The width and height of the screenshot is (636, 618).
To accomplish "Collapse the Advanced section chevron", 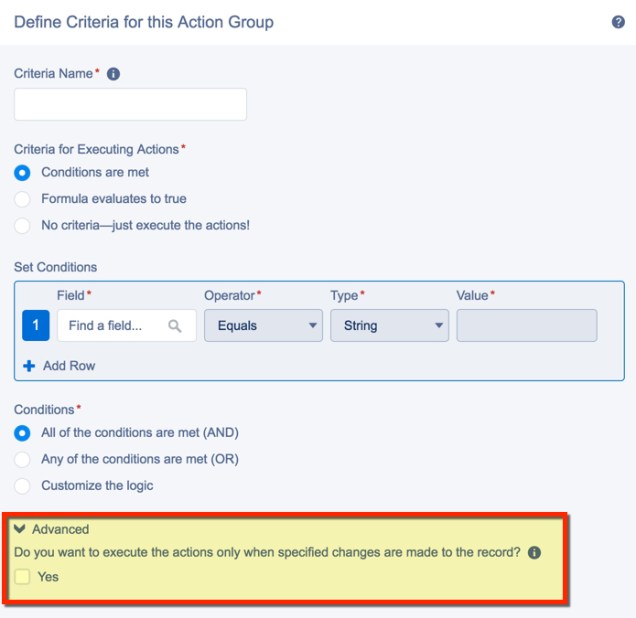I will (x=20, y=529).
